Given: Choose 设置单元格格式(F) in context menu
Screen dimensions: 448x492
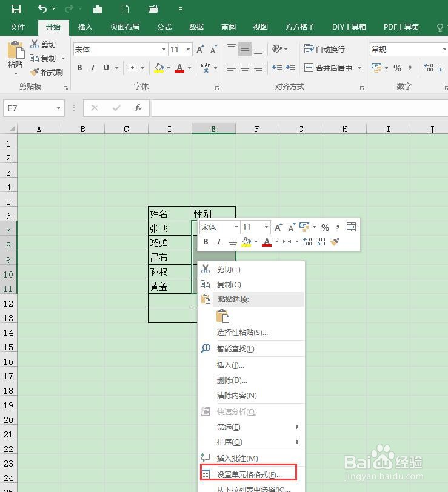Looking at the screenshot, I should point(249,474).
